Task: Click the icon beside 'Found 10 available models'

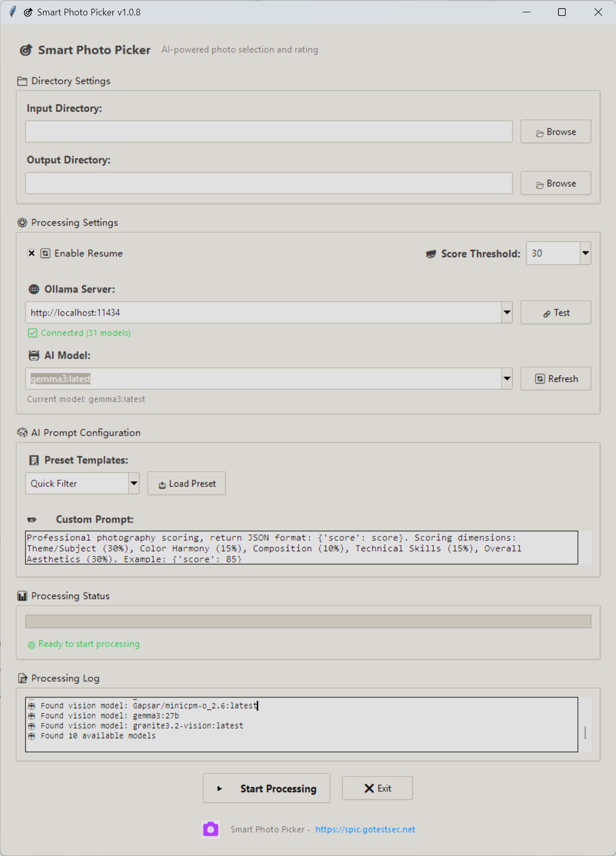Action: [32, 736]
